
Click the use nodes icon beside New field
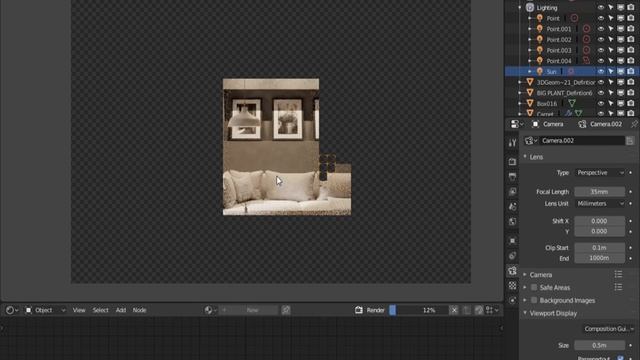point(286,310)
